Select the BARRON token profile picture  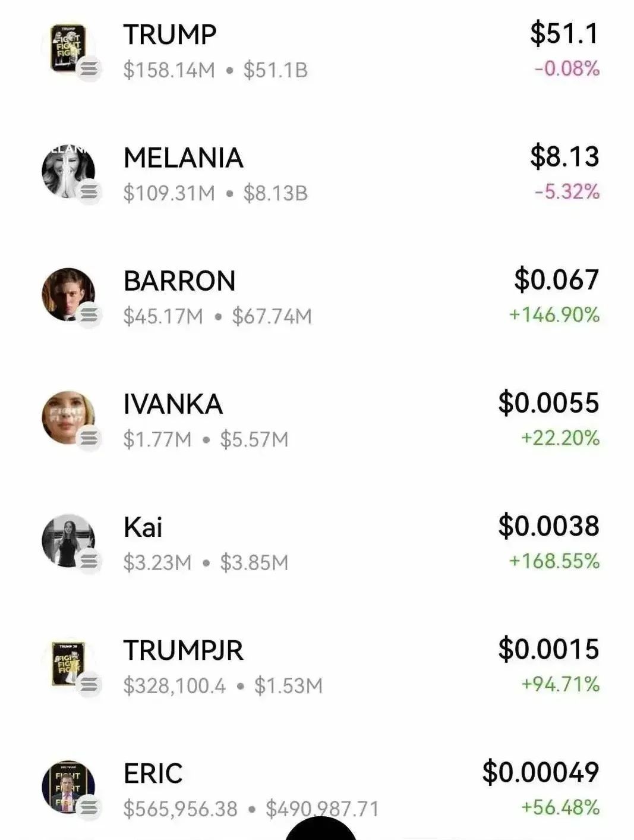pos(68,295)
